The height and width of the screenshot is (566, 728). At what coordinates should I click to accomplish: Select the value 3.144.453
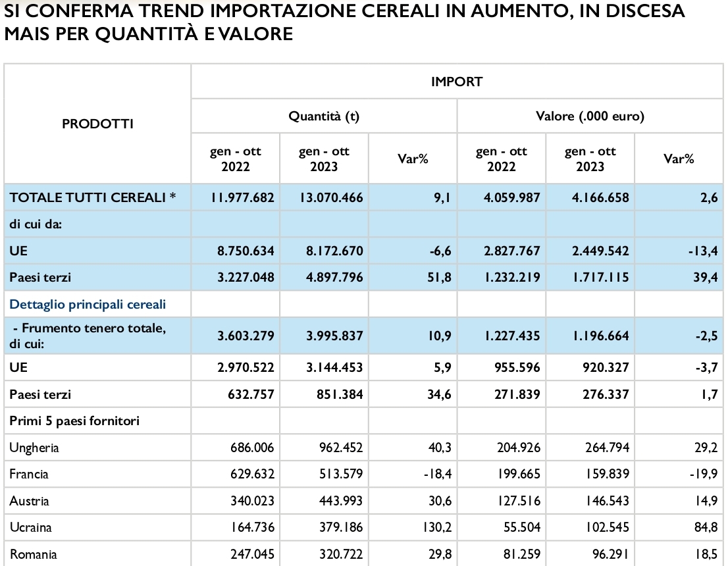point(334,368)
